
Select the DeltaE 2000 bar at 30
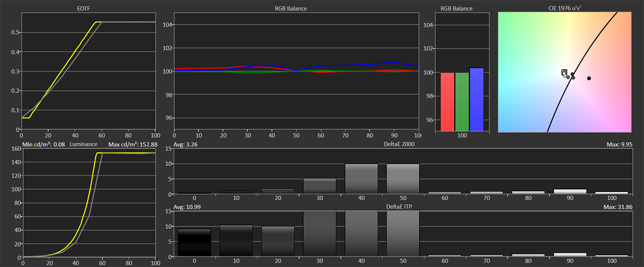point(319,186)
